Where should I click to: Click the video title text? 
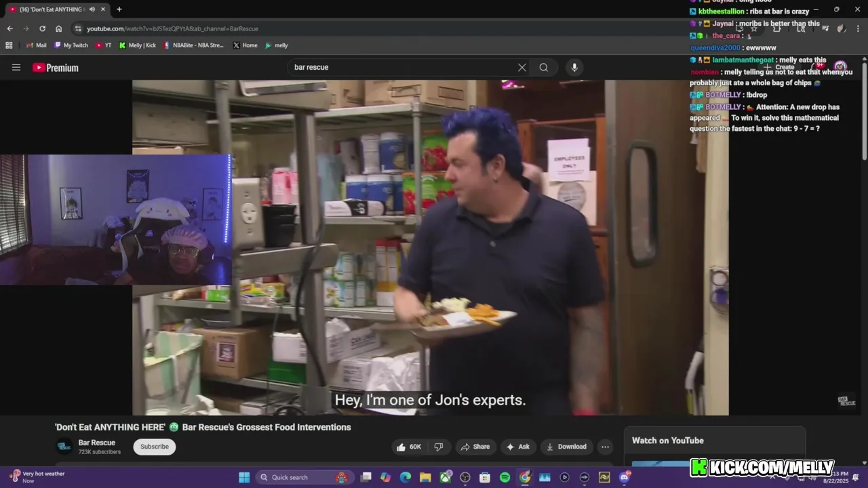[203, 427]
